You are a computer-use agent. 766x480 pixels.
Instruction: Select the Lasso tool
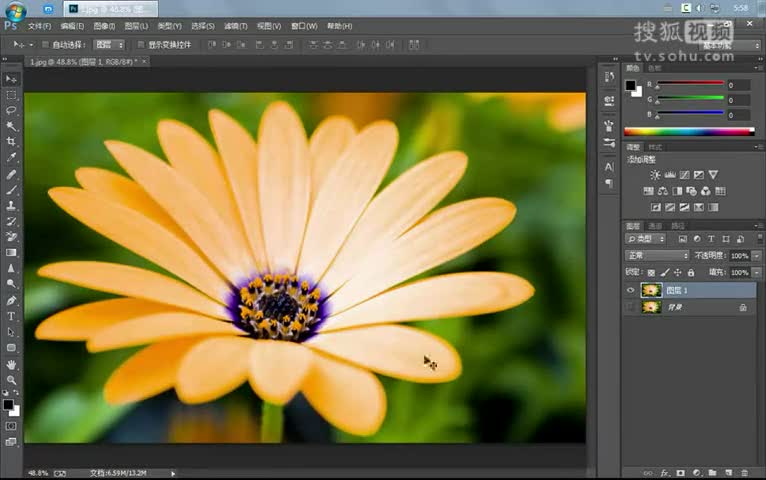coord(11,110)
